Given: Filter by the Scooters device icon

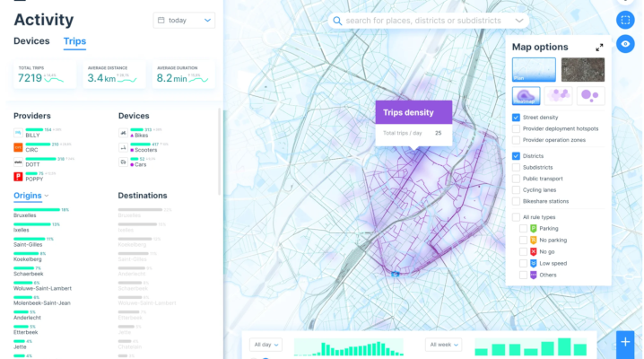Looking at the screenshot, I should pos(123,146).
